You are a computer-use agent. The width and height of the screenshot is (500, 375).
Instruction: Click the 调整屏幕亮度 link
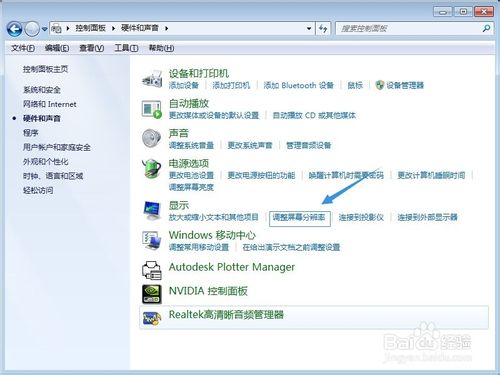click(x=191, y=187)
